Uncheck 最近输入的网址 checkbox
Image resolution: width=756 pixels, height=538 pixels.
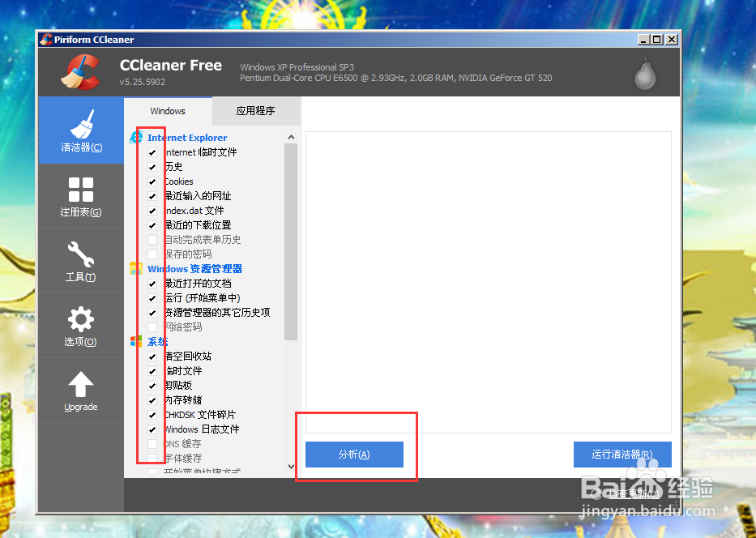152,196
